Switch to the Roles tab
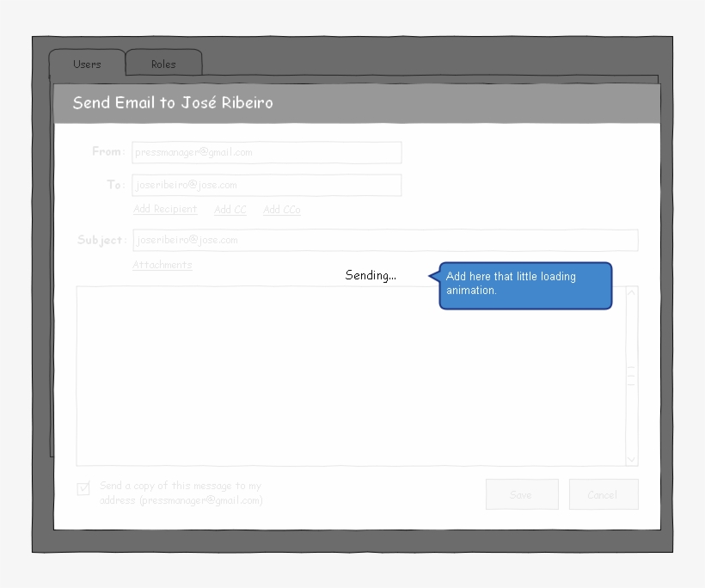Screen dimensions: 705x588 click(163, 63)
